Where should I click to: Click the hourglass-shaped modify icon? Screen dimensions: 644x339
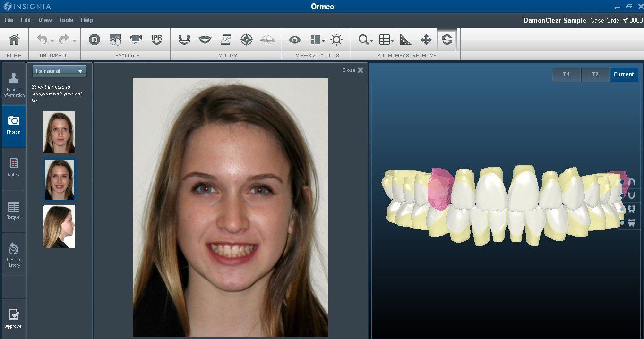pyautogui.click(x=226, y=40)
